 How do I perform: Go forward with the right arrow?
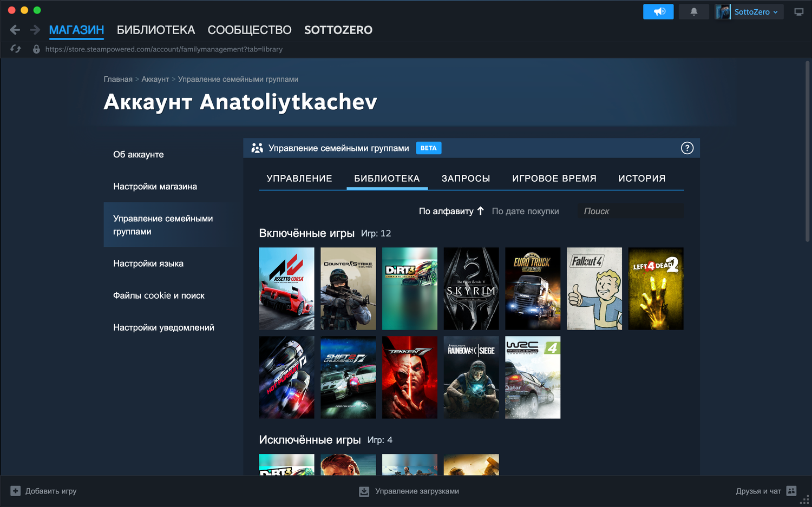click(35, 30)
